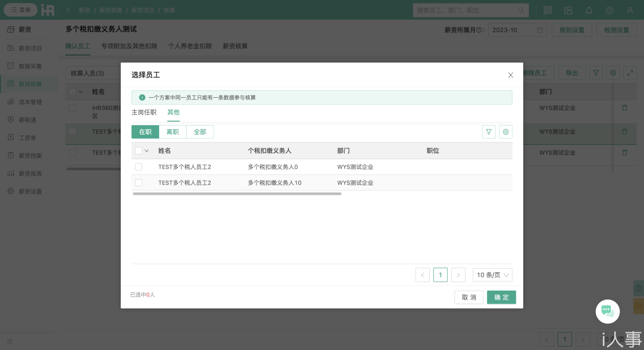Click the 取消 button
The height and width of the screenshot is (350, 644).
coord(469,297)
